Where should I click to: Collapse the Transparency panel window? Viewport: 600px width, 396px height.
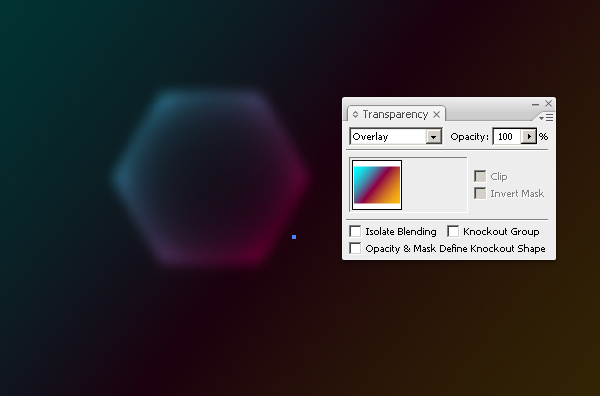tap(535, 104)
